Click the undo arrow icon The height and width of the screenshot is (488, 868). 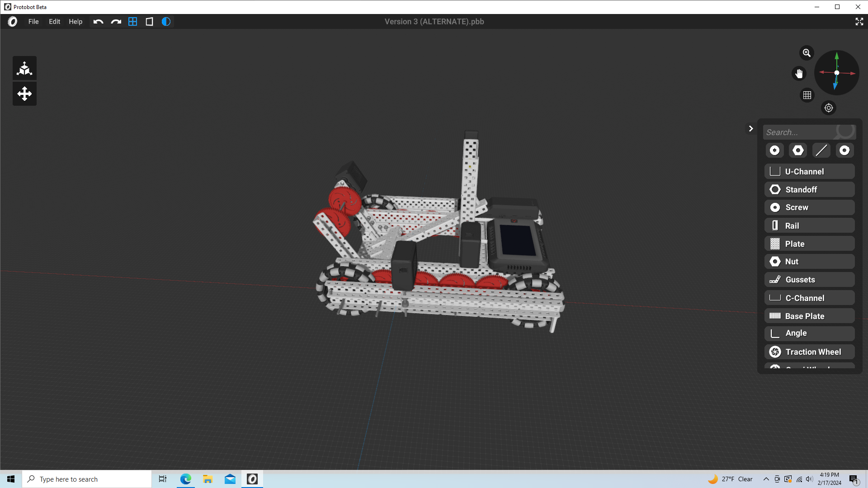click(98, 22)
